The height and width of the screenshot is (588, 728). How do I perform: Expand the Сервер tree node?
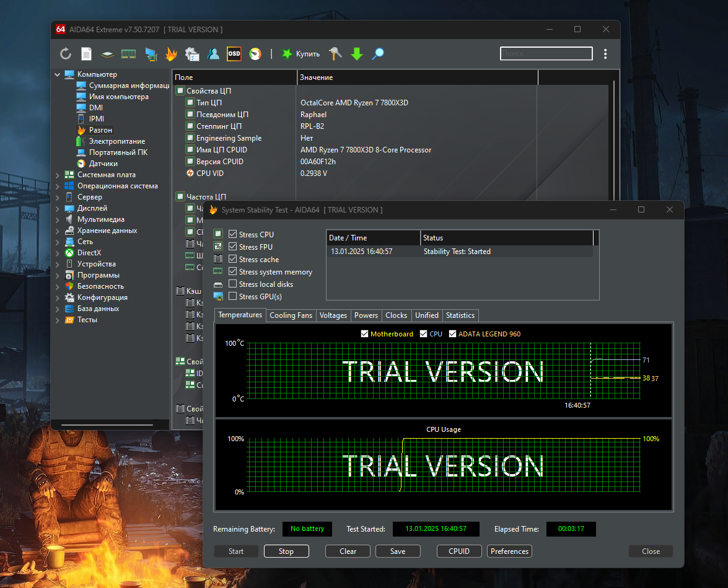[58, 197]
